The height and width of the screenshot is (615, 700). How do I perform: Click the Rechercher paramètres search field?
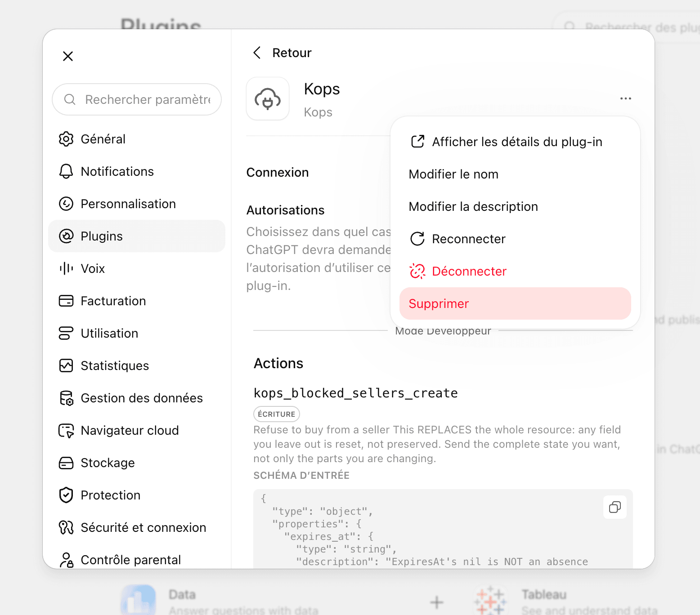point(137,99)
